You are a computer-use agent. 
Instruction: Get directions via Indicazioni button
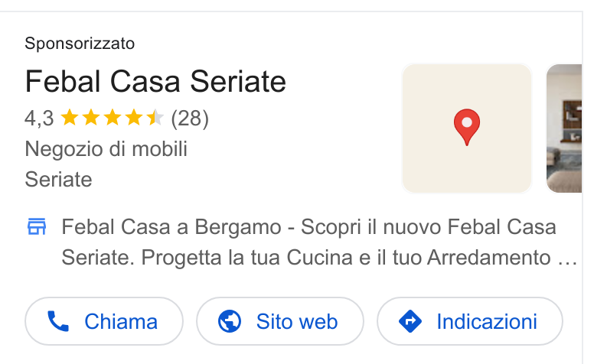tap(470, 321)
